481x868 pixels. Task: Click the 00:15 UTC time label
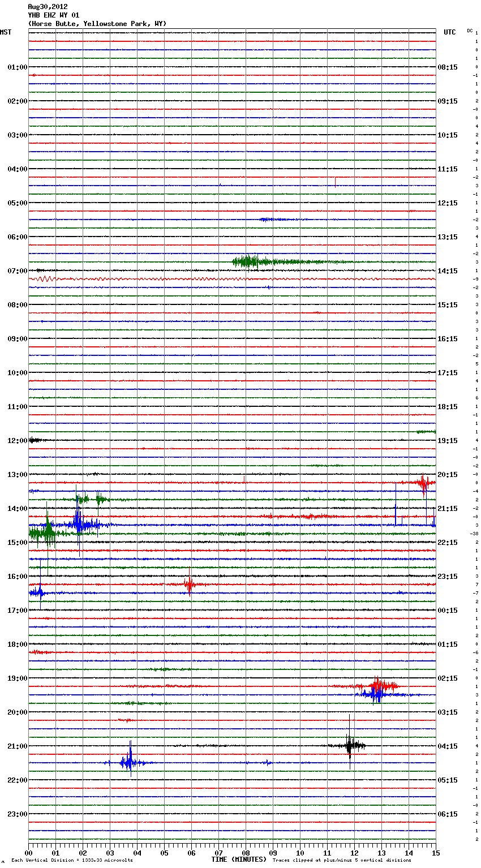pos(448,611)
